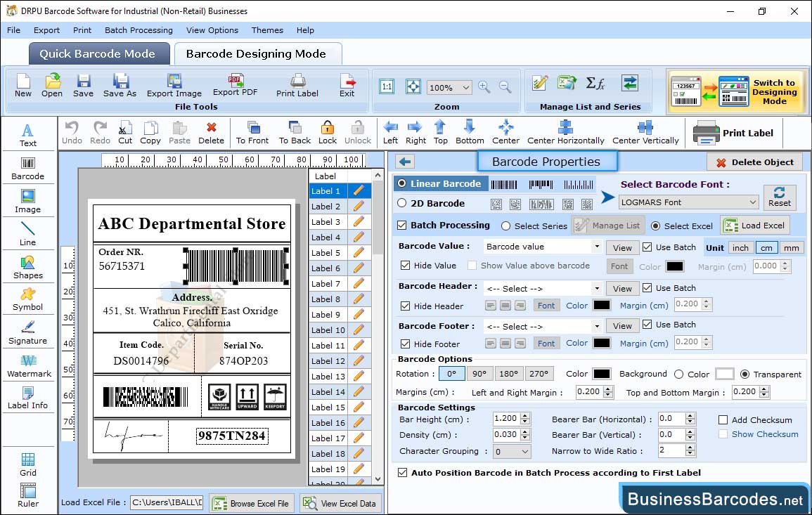Image resolution: width=812 pixels, height=515 pixels.
Task: Select Transparent background option
Action: [x=745, y=374]
